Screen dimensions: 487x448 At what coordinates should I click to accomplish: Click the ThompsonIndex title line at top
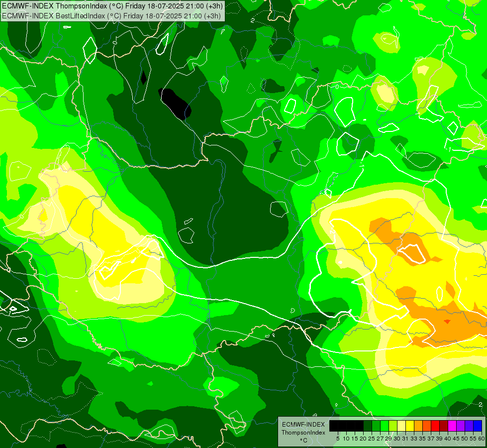point(112,5)
